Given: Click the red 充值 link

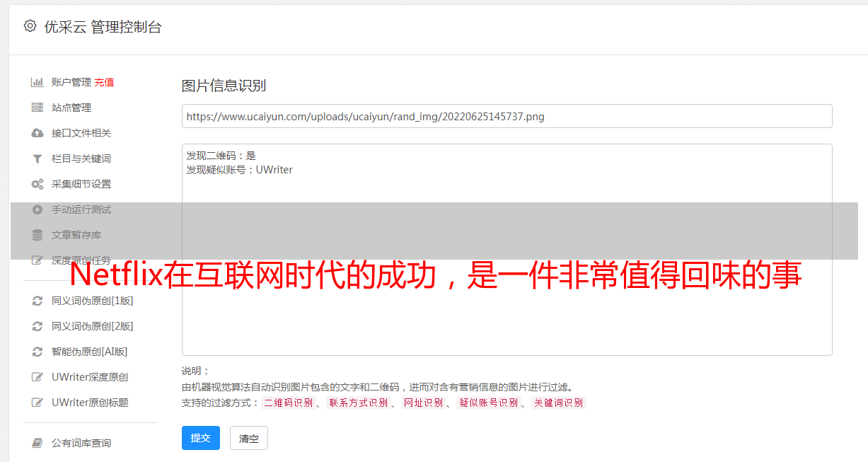Looking at the screenshot, I should [104, 82].
